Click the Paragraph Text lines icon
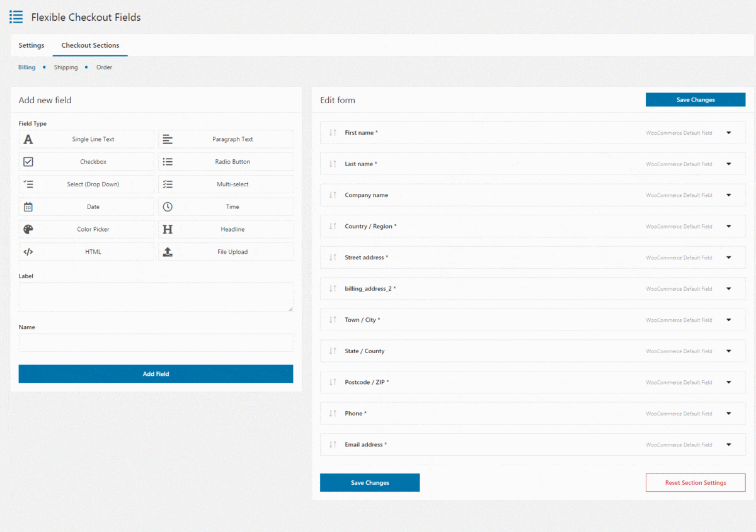 [x=168, y=139]
